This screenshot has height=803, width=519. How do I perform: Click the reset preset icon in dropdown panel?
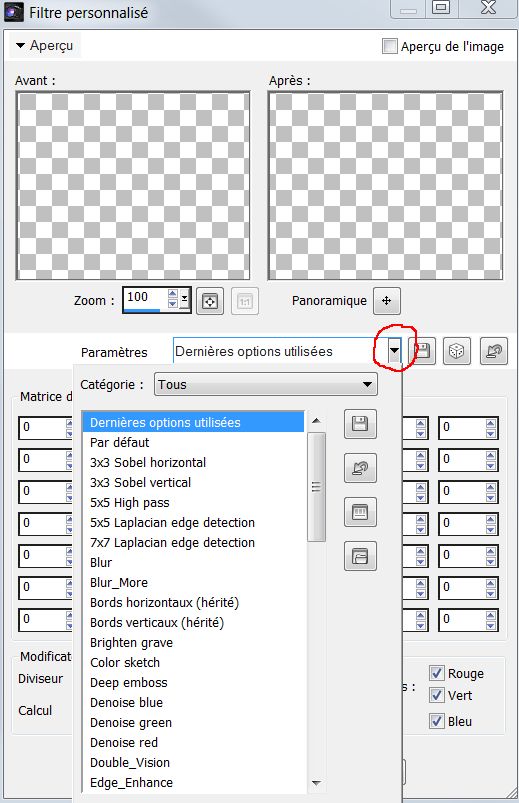click(360, 468)
